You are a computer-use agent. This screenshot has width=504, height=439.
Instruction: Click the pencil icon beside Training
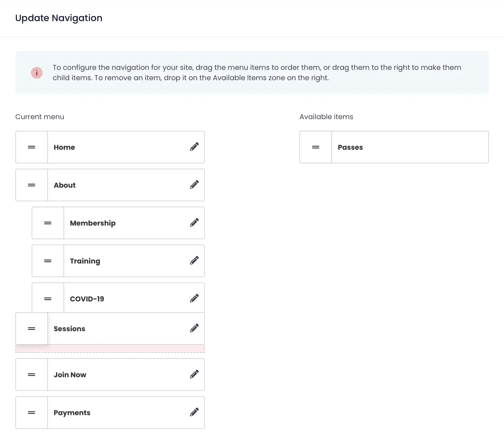[x=194, y=261]
